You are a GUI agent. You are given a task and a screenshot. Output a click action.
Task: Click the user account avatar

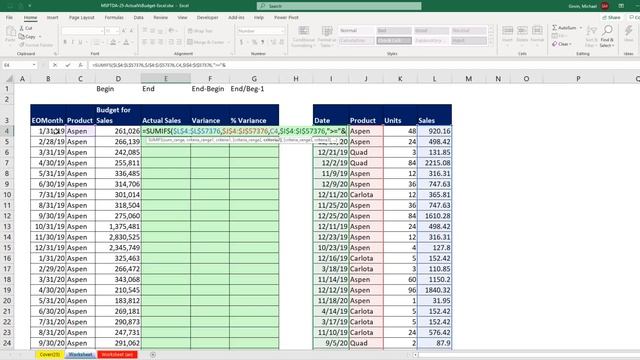coord(605,6)
